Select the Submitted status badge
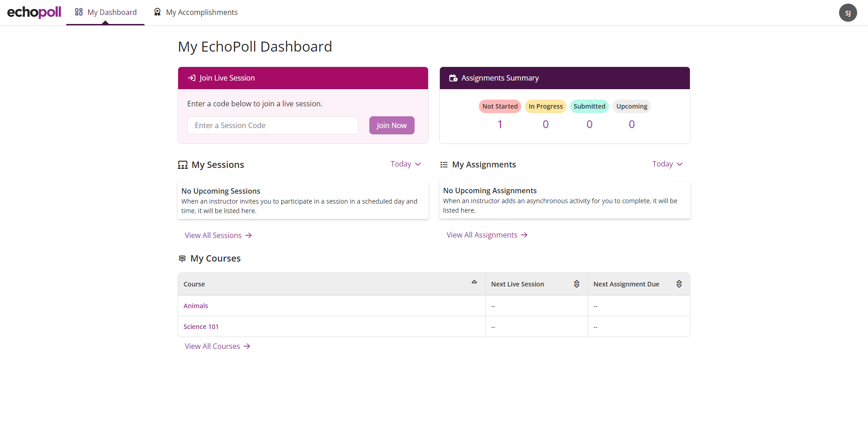Viewport: 868px width, 424px height. pos(590,106)
